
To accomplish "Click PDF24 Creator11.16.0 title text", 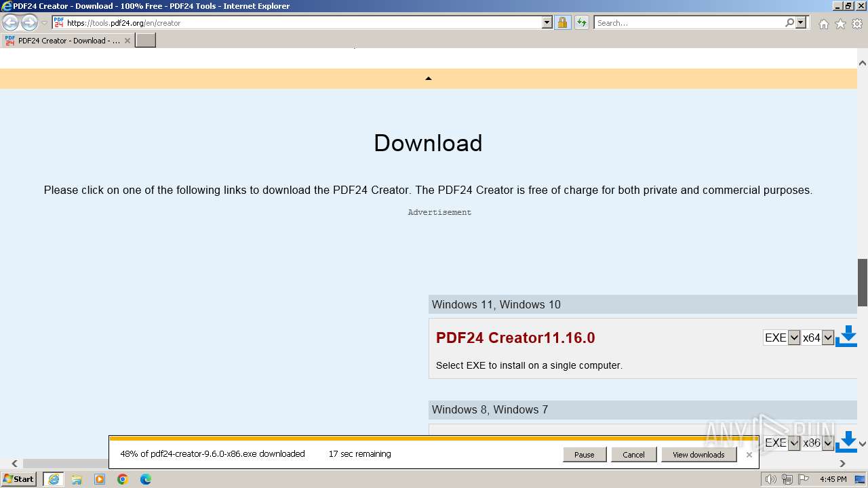I will [x=515, y=338].
